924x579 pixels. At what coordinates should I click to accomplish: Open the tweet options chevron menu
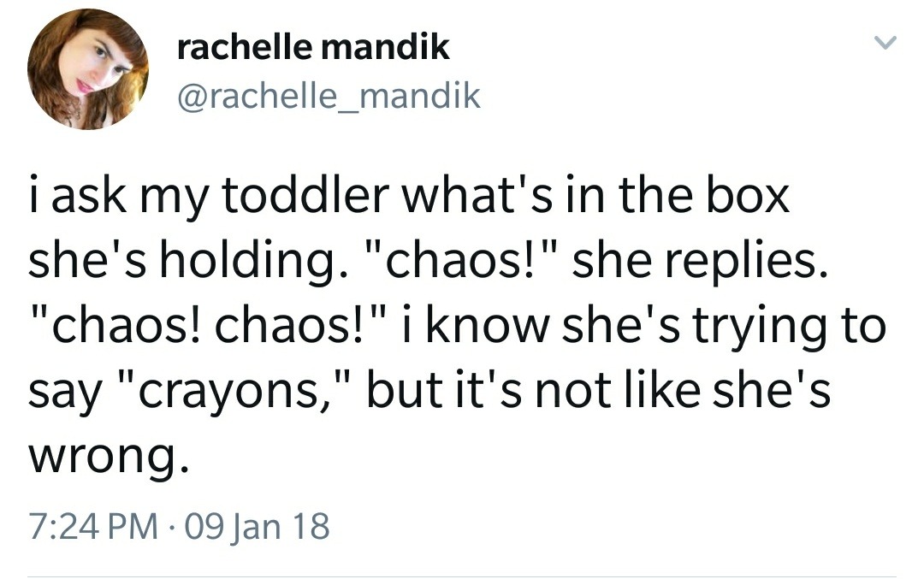[885, 42]
